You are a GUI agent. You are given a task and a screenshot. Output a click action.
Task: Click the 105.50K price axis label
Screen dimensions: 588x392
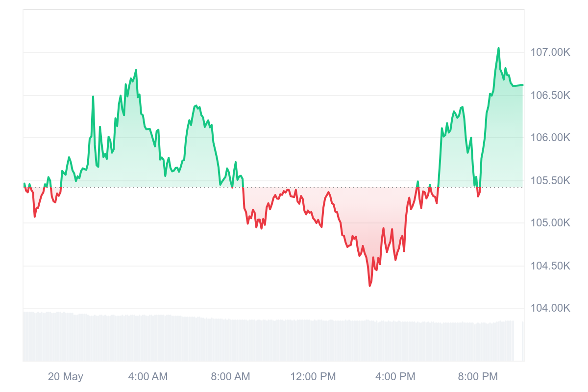(x=550, y=181)
